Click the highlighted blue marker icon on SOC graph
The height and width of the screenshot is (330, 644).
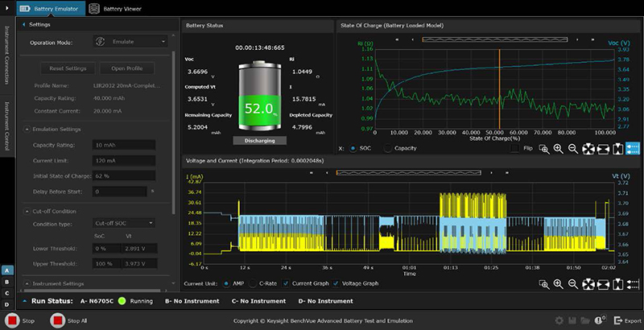633,148
